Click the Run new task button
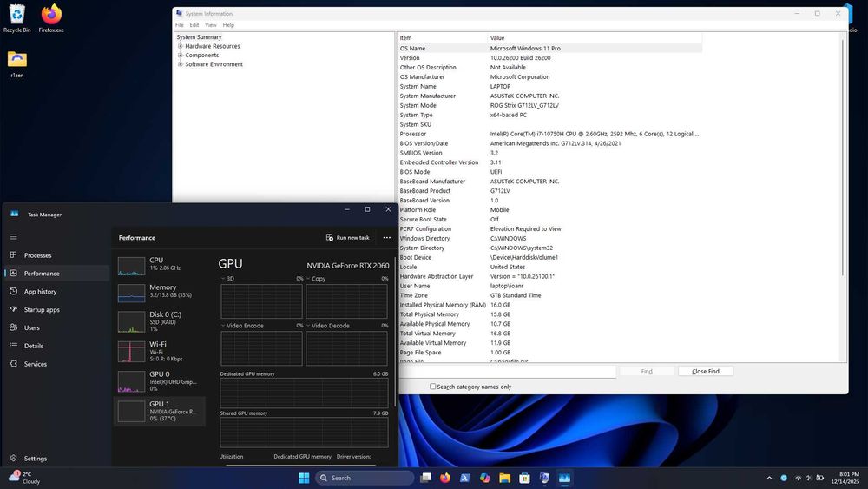This screenshot has height=489, width=868. [x=348, y=238]
